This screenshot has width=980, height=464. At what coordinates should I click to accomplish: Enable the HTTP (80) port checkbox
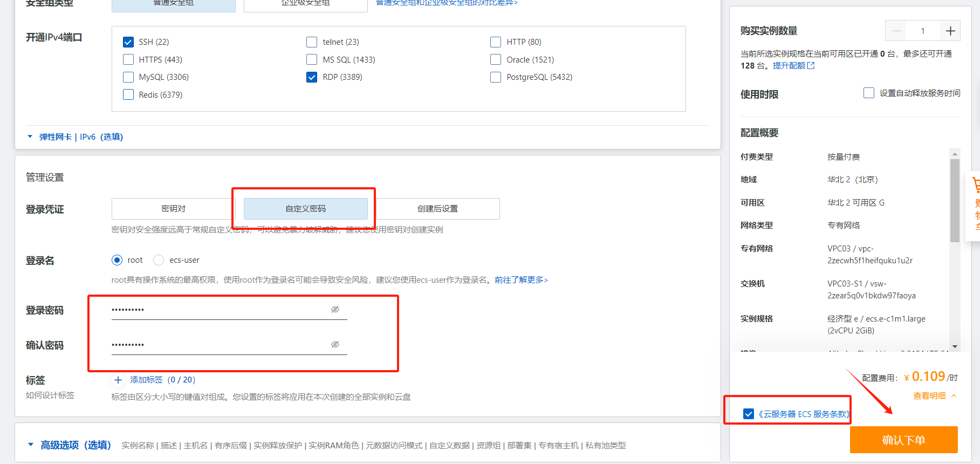[x=496, y=42]
